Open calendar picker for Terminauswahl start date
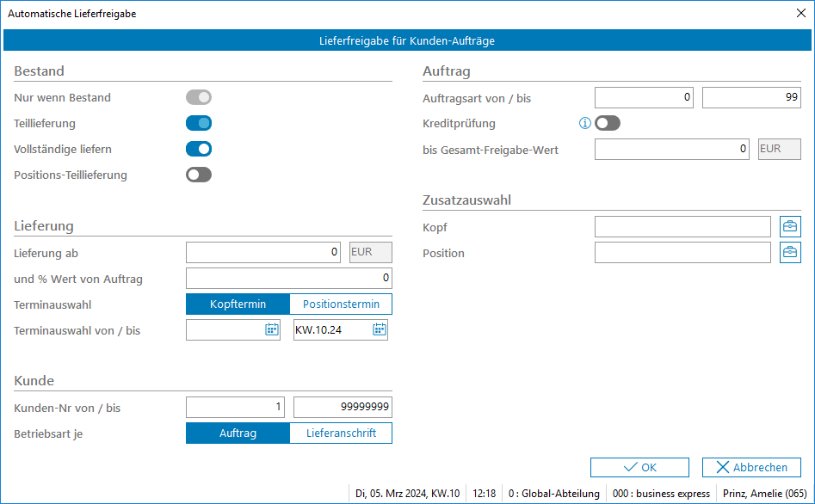This screenshot has height=504, width=815. point(271,329)
